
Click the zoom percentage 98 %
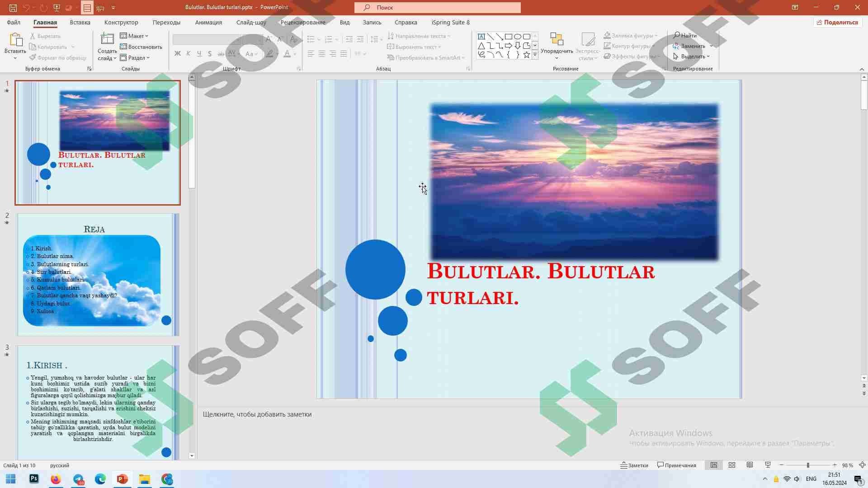(x=847, y=465)
